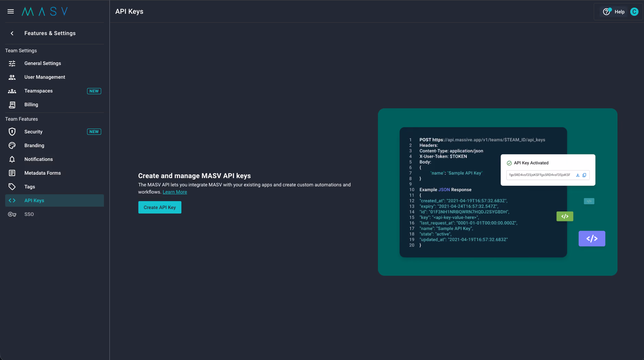This screenshot has height=360, width=644.
Task: Open the user avatar 'C' menu
Action: pyautogui.click(x=634, y=12)
